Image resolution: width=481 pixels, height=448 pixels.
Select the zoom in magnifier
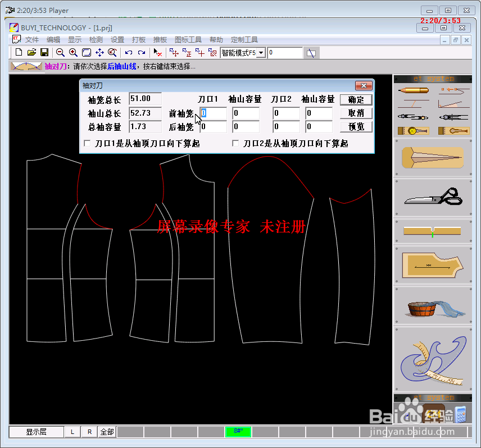[x=73, y=53]
